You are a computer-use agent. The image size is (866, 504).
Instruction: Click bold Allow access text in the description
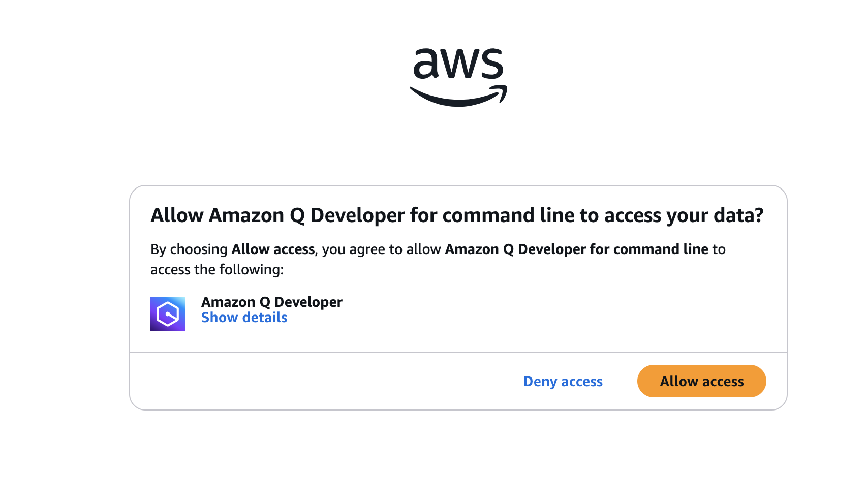(x=273, y=249)
